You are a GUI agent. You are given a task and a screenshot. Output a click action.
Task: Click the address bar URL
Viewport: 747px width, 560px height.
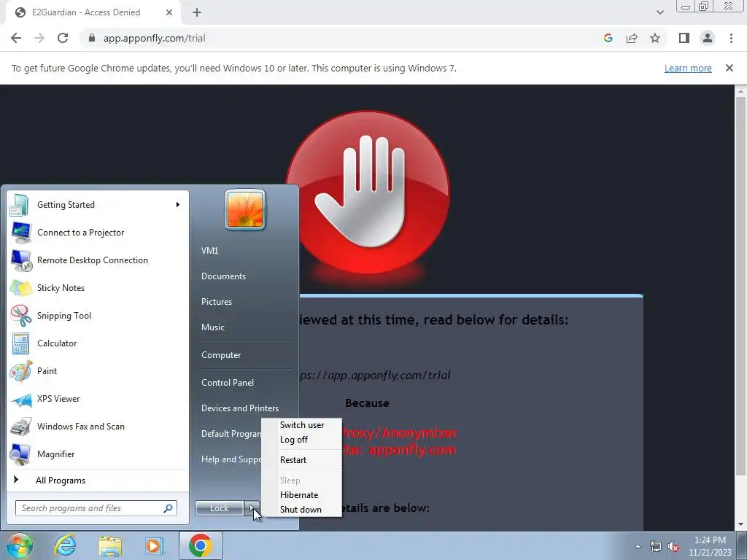click(155, 38)
